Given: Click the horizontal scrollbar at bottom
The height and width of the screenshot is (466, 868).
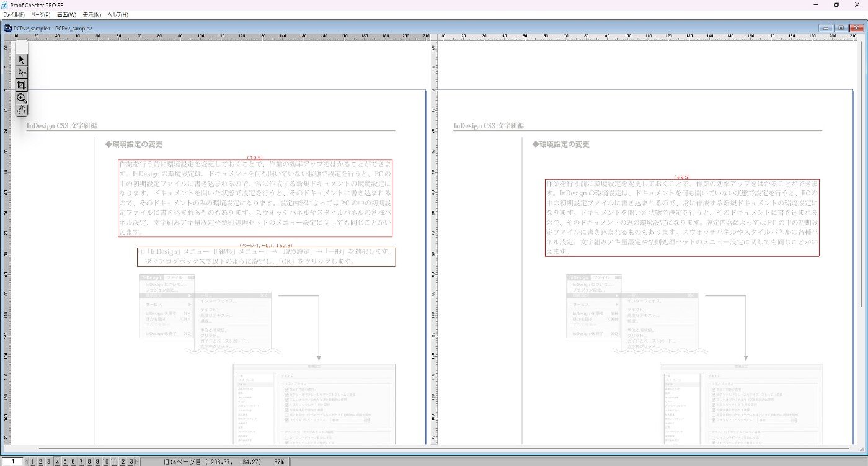Looking at the screenshot, I should coord(434,448).
